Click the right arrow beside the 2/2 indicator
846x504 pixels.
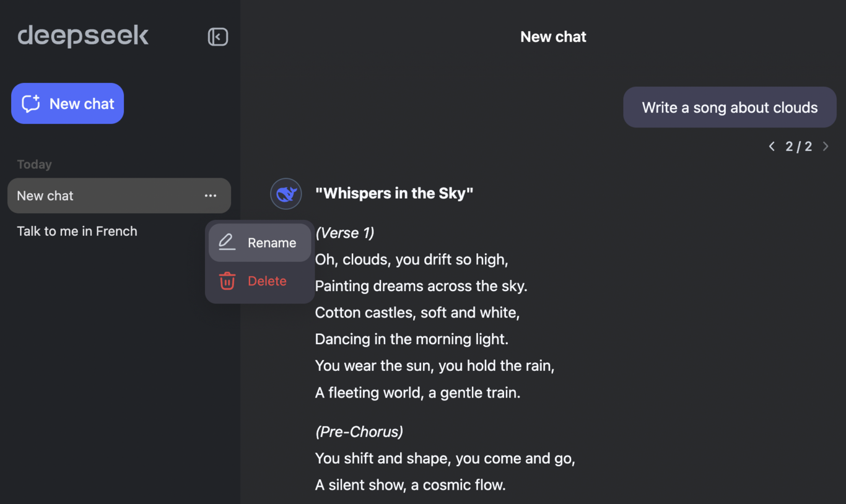[x=826, y=146]
